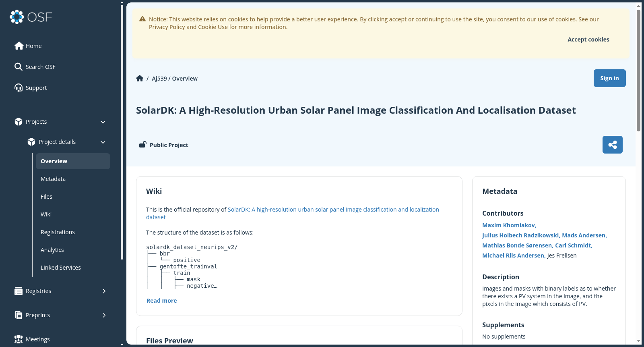The width and height of the screenshot is (644, 347).
Task: Click the Preprints document icon
Action: pyautogui.click(x=19, y=315)
